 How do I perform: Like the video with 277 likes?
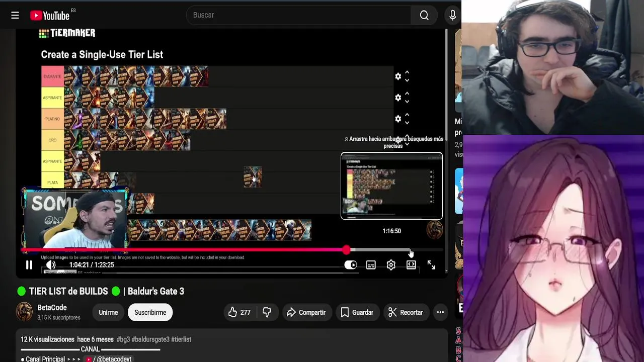pyautogui.click(x=239, y=312)
